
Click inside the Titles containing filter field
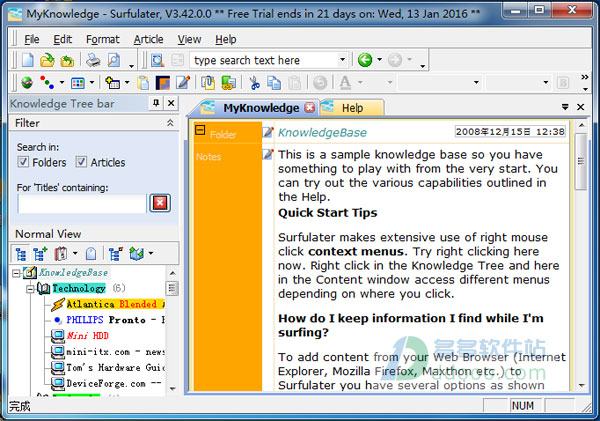(82, 204)
